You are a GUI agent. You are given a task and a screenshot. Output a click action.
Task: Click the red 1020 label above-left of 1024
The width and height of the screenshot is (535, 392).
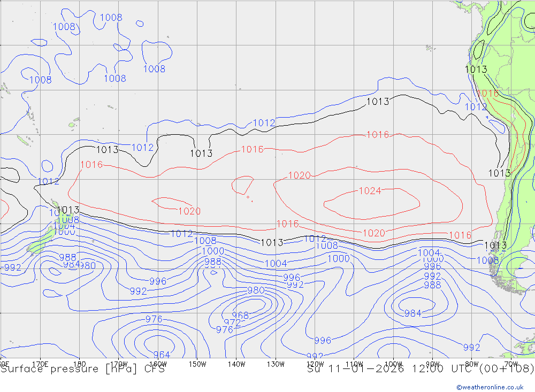pos(299,175)
